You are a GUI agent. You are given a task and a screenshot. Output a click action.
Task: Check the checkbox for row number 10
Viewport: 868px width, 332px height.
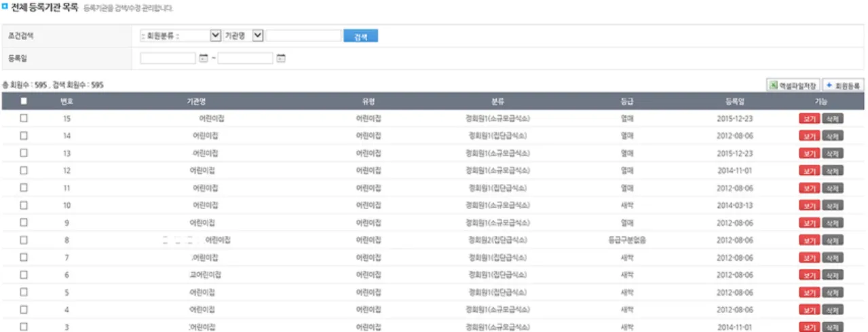coord(24,205)
